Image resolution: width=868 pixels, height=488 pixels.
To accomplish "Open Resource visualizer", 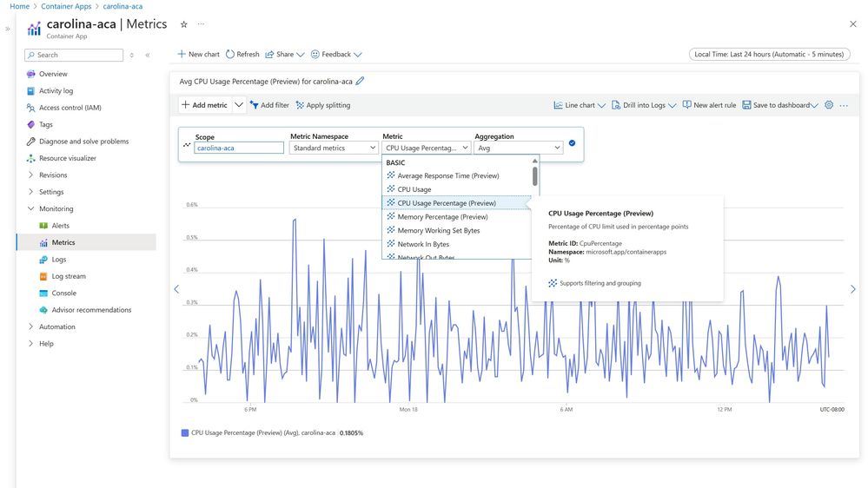I will [x=68, y=158].
